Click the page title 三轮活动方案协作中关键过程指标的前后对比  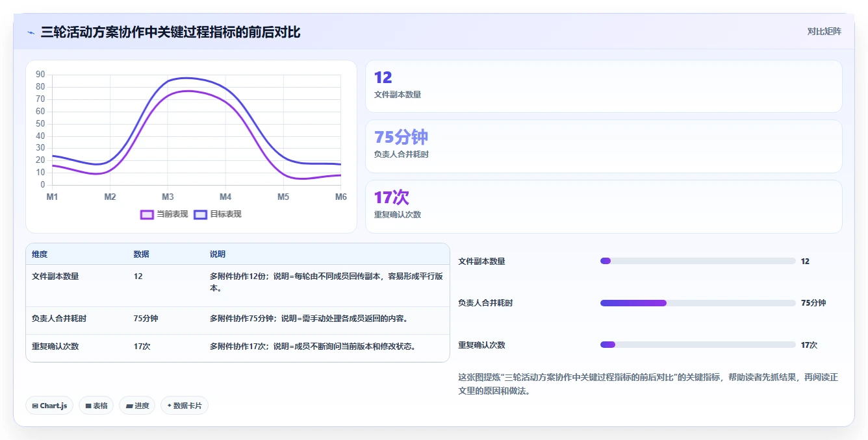(x=170, y=32)
